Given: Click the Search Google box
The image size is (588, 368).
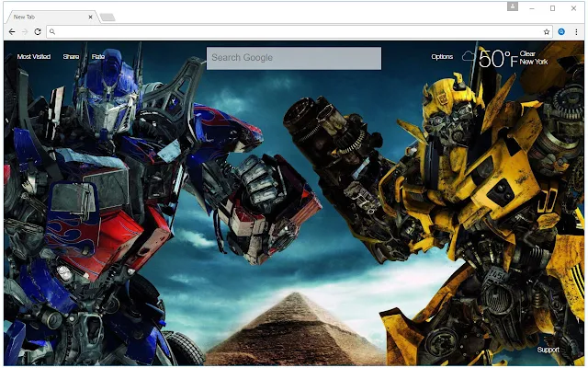Looking at the screenshot, I should coord(294,58).
